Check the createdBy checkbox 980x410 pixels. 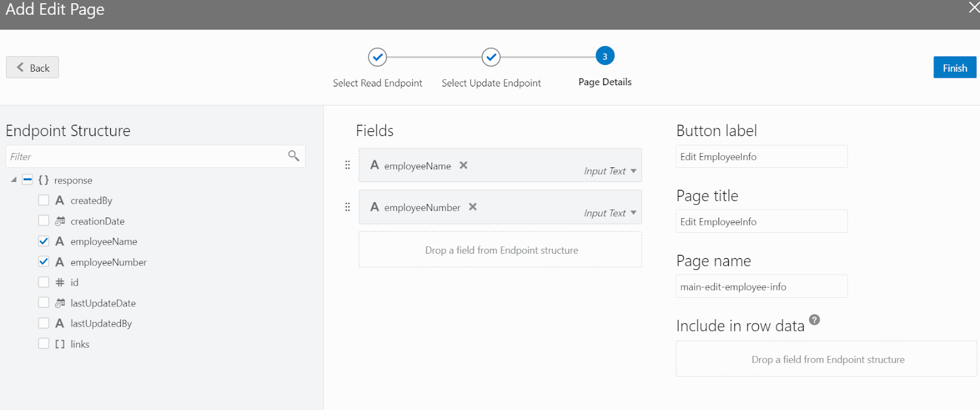coord(43,200)
